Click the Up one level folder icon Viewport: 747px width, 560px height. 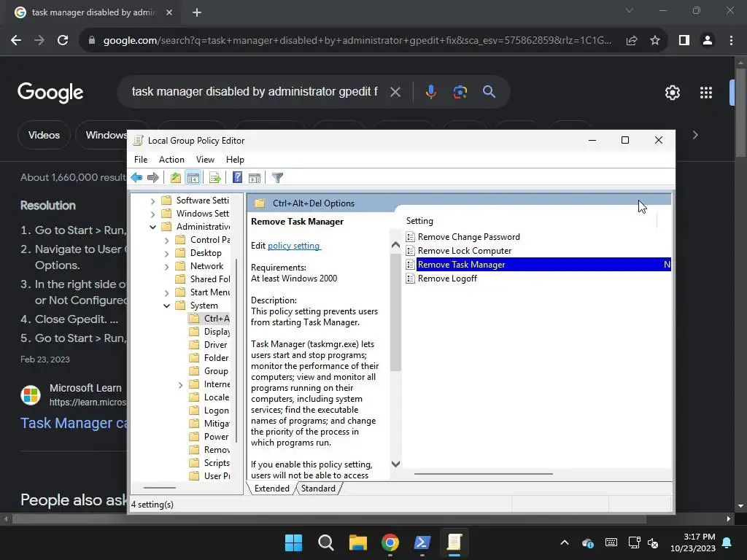coord(176,178)
